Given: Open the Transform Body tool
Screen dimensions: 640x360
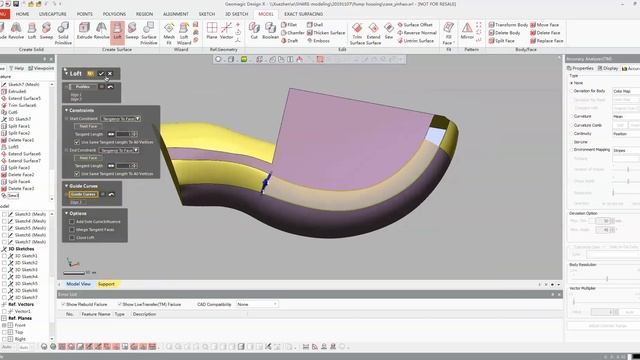Looking at the screenshot, I should [x=508, y=25].
